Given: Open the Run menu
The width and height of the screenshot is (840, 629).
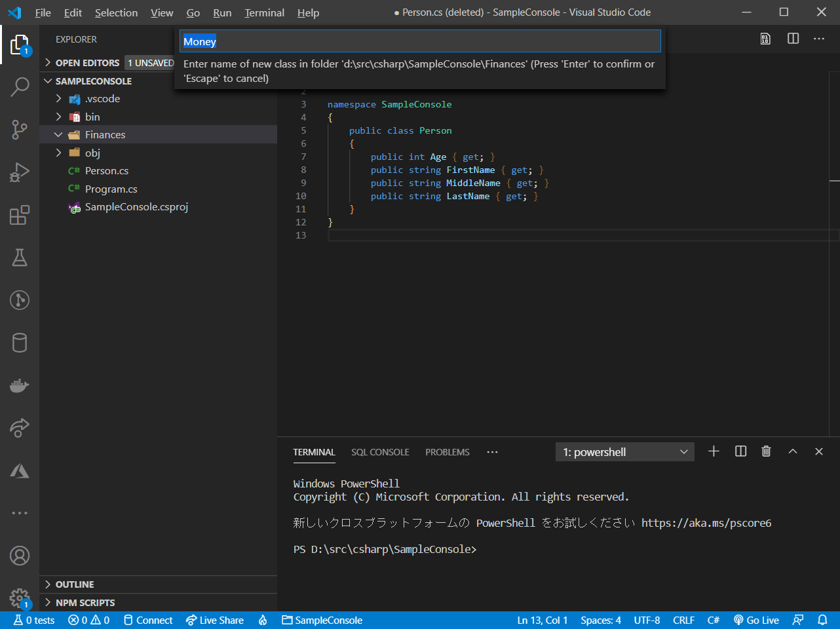Looking at the screenshot, I should pos(222,12).
